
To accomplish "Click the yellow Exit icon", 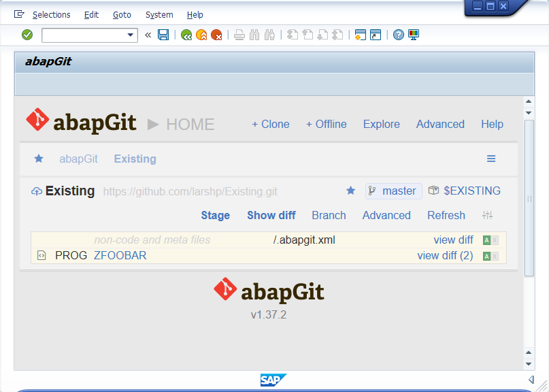I will 201,35.
